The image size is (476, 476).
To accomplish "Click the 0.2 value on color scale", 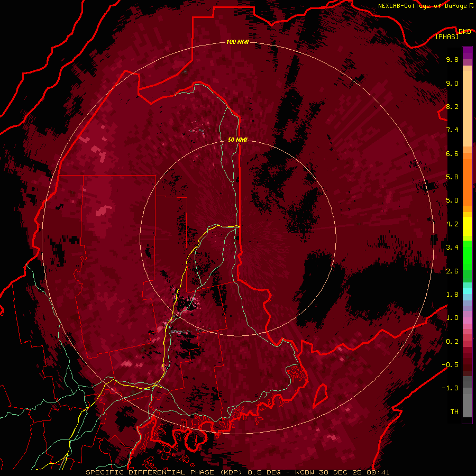I will tap(452, 342).
